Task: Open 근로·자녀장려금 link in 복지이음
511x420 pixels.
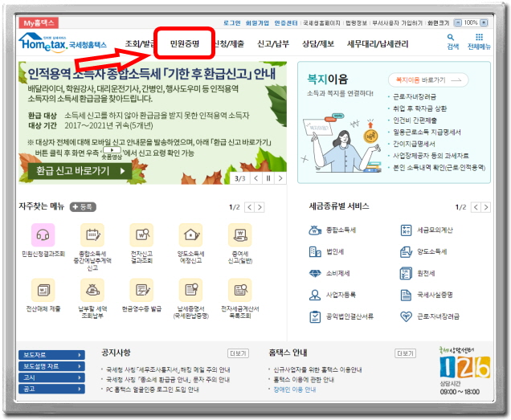Action: point(415,97)
